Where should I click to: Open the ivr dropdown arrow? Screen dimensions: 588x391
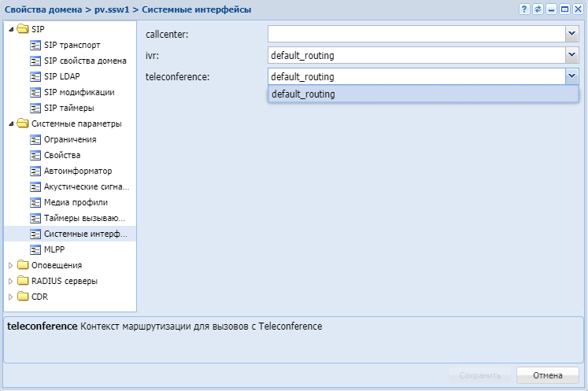571,56
